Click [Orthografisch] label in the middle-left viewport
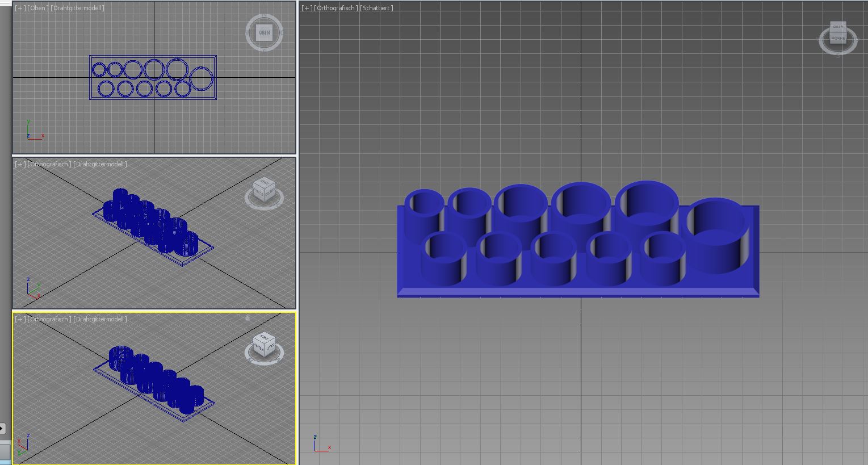Screen dimensions: 868x465 tap(49, 164)
